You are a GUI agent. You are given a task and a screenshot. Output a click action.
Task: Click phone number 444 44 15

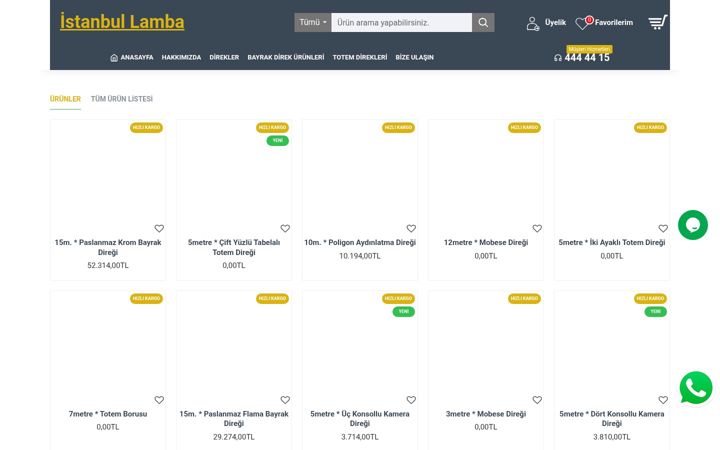tap(587, 58)
